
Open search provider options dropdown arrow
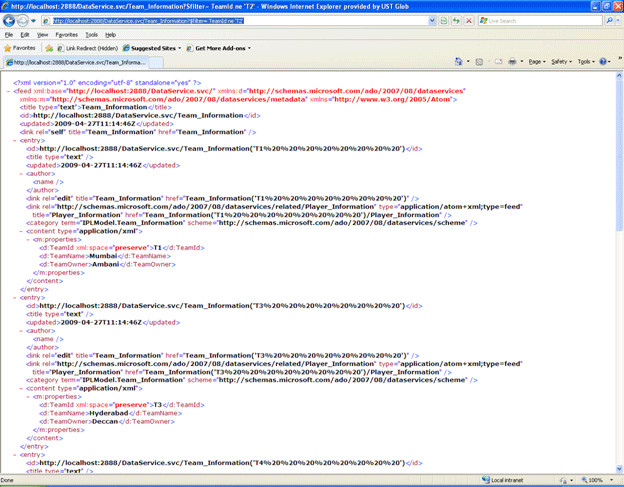[x=618, y=21]
